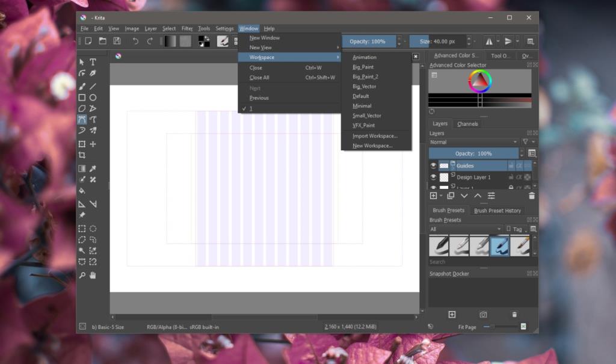The height and width of the screenshot is (364, 616).
Task: Delete the selected layer with the trash icon
Action: tap(531, 196)
